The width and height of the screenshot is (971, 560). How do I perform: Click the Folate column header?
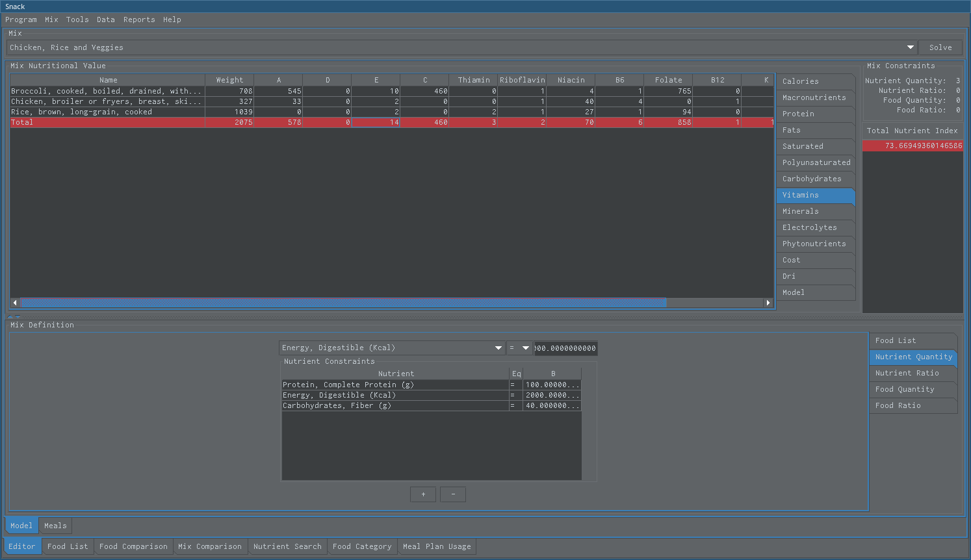point(668,80)
